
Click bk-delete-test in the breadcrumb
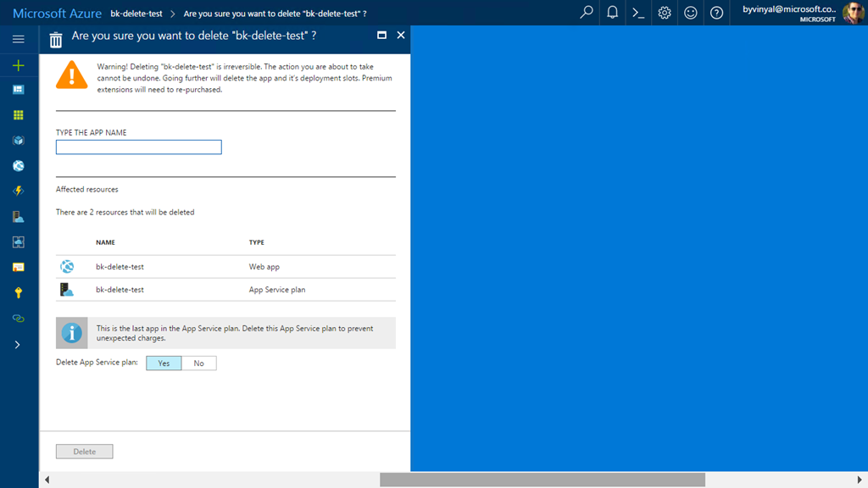[136, 14]
